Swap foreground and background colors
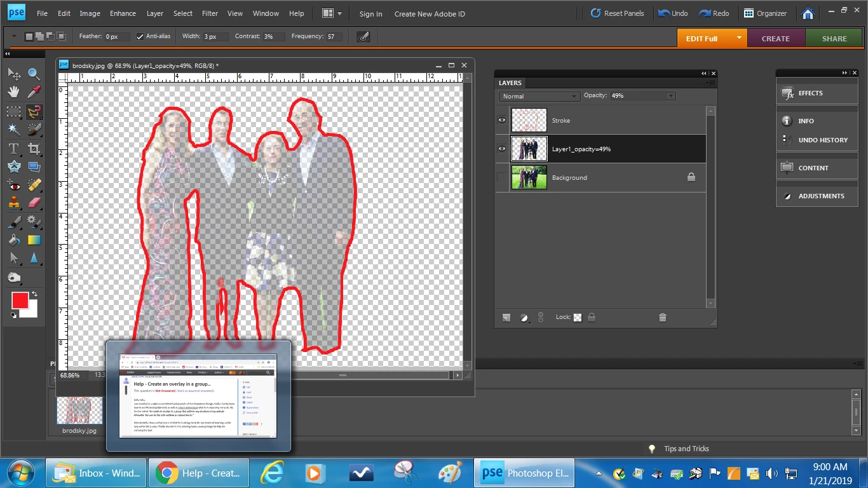 pyautogui.click(x=34, y=295)
